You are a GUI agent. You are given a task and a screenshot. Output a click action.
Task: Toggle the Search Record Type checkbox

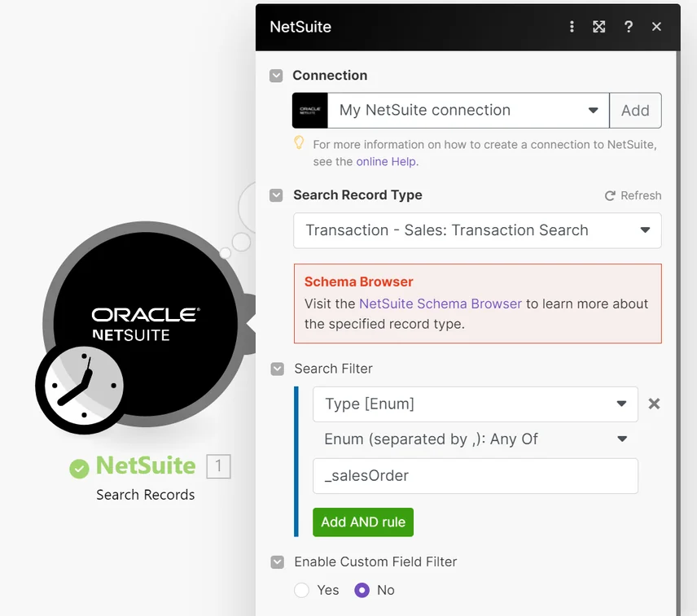click(x=276, y=195)
